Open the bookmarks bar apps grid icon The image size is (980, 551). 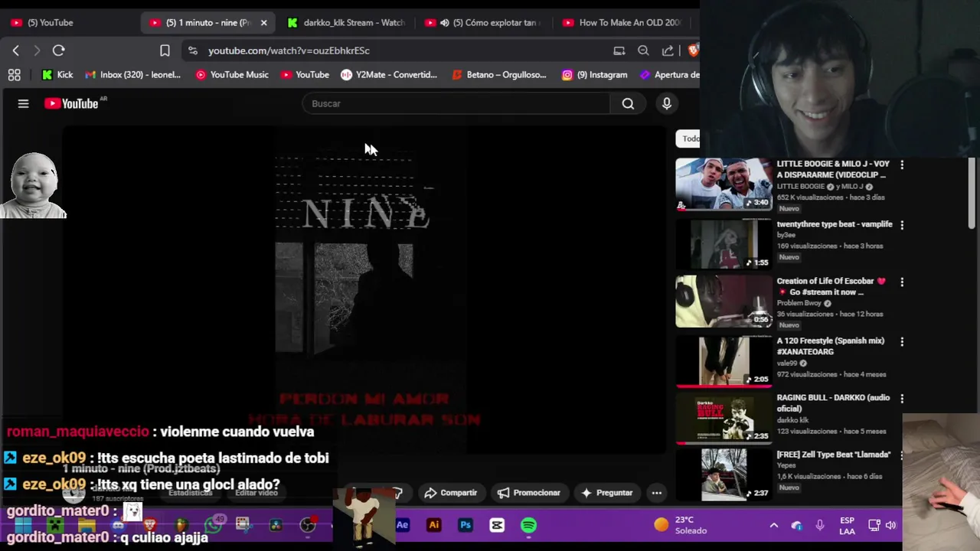[x=14, y=75]
